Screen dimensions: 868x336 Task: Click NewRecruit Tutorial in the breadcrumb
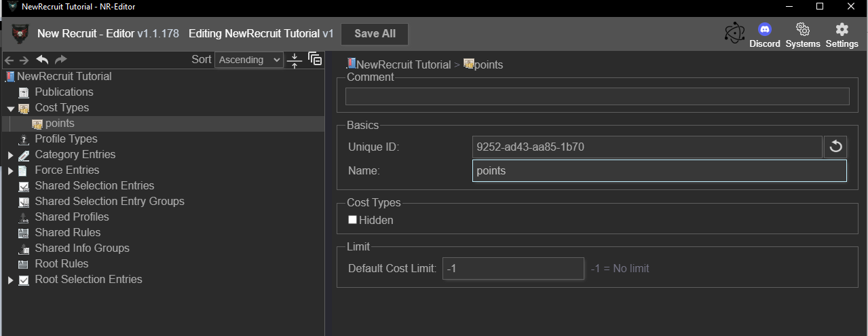[x=403, y=65]
